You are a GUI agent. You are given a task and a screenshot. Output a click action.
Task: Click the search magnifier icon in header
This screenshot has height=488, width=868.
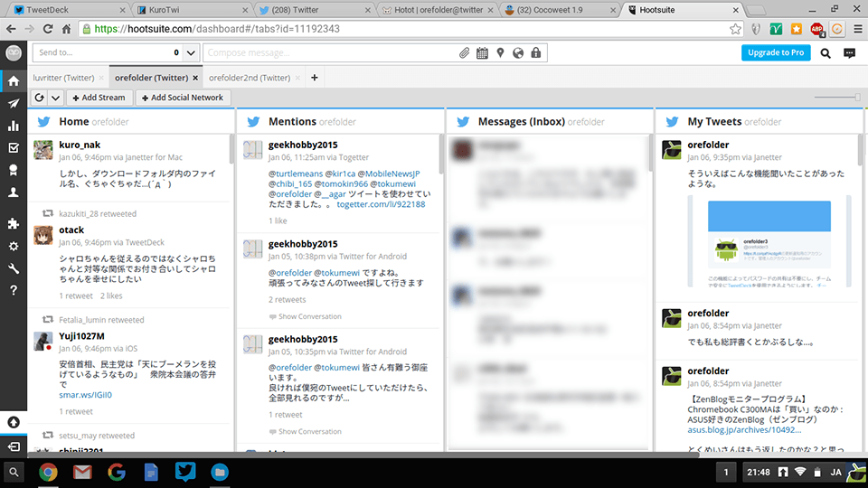click(826, 53)
